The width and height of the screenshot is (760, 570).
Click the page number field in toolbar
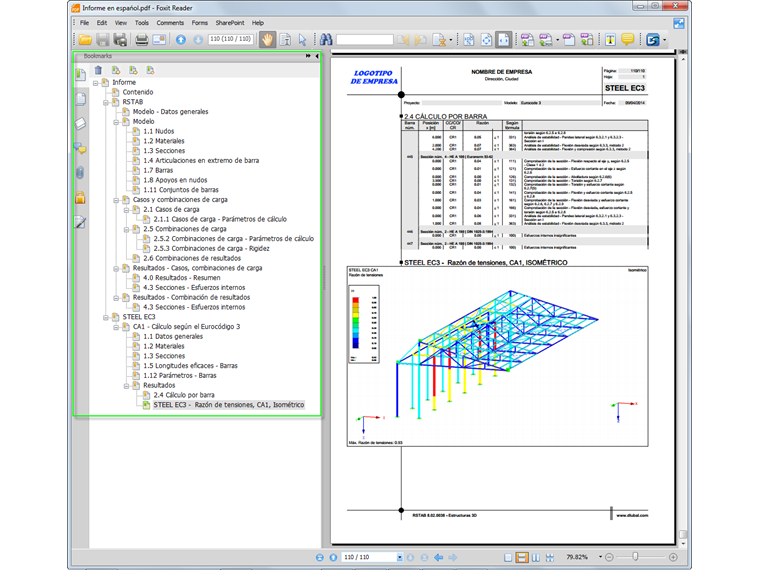pos(231,39)
